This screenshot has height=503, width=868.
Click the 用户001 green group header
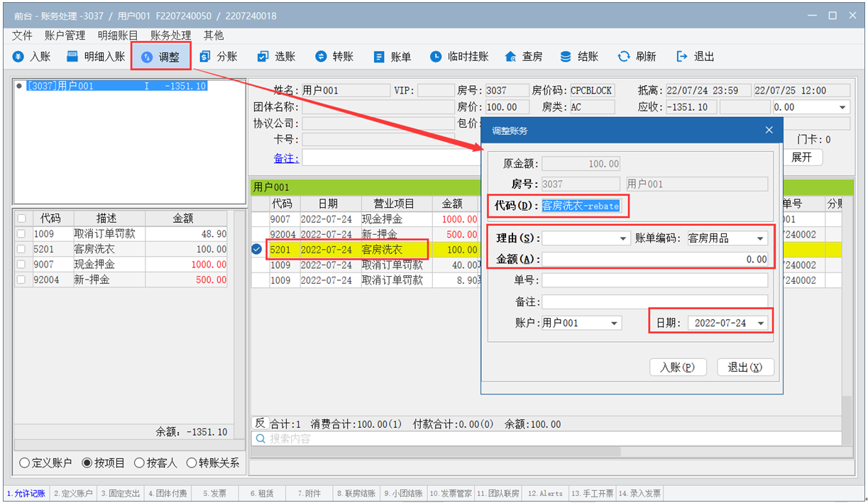click(552, 187)
